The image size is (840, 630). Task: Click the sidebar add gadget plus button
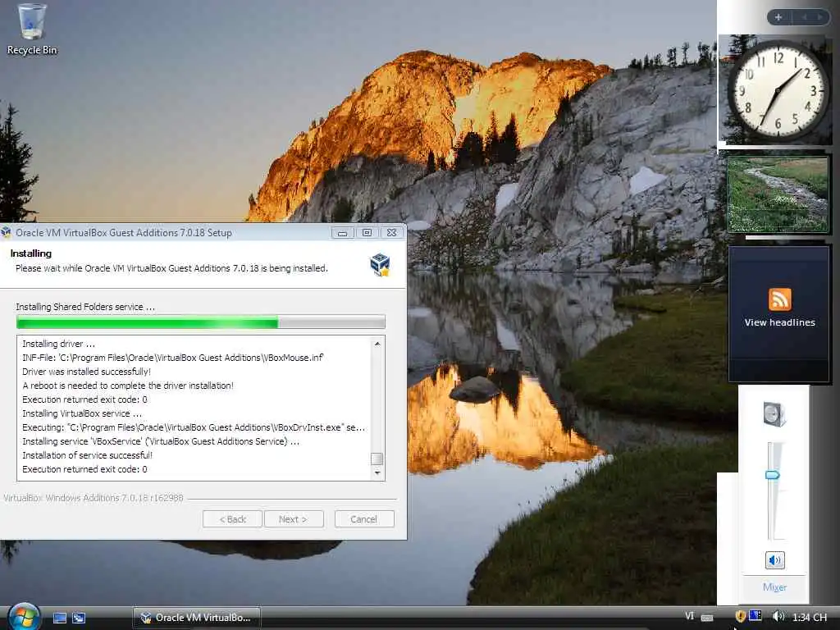pos(778,17)
